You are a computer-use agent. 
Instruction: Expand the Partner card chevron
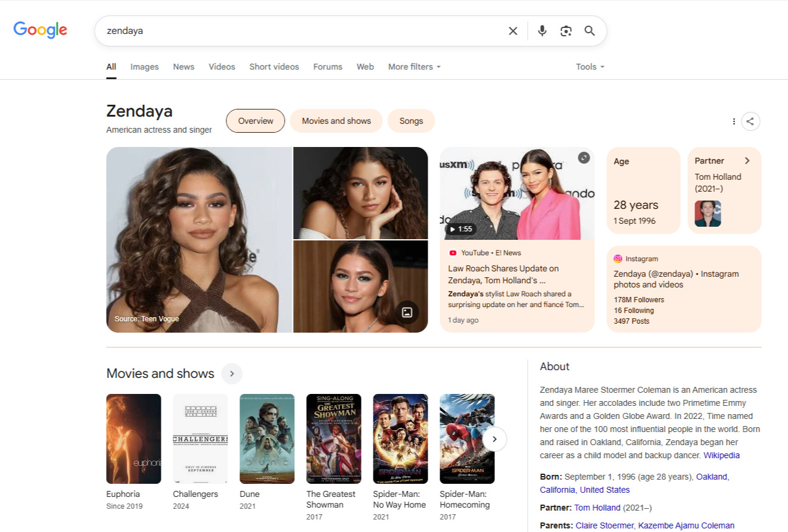tap(747, 161)
